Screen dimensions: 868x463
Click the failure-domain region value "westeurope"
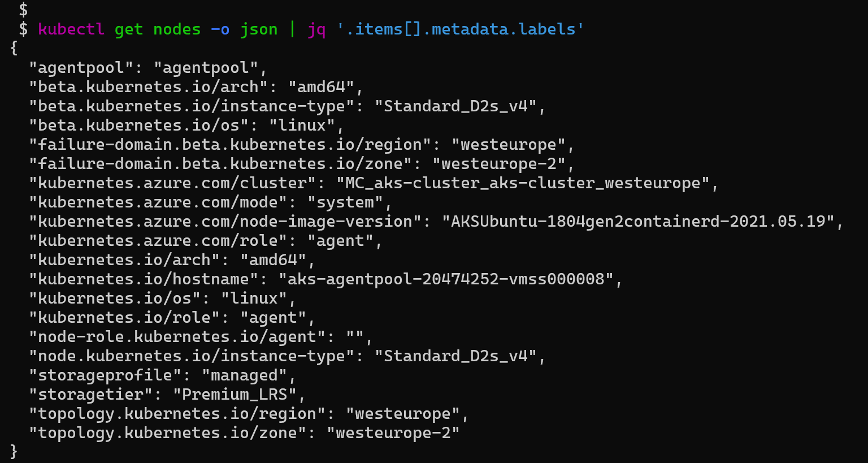(509, 145)
